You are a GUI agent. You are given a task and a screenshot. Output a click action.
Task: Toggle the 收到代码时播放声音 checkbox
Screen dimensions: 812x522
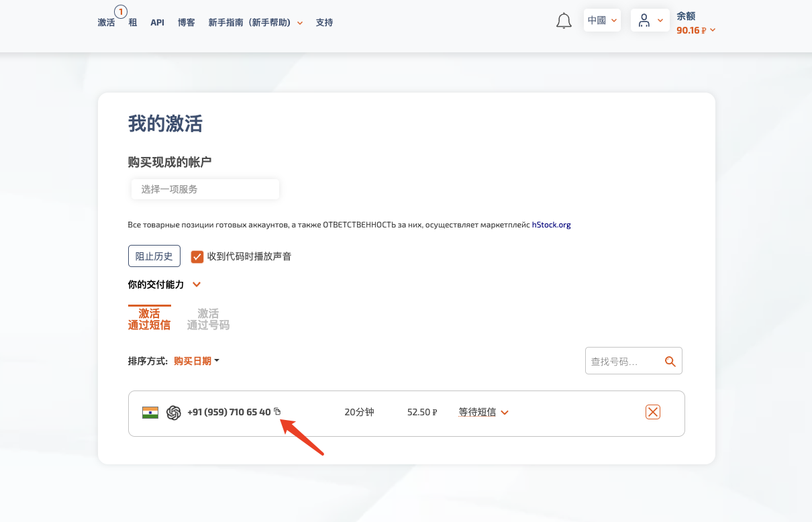197,256
